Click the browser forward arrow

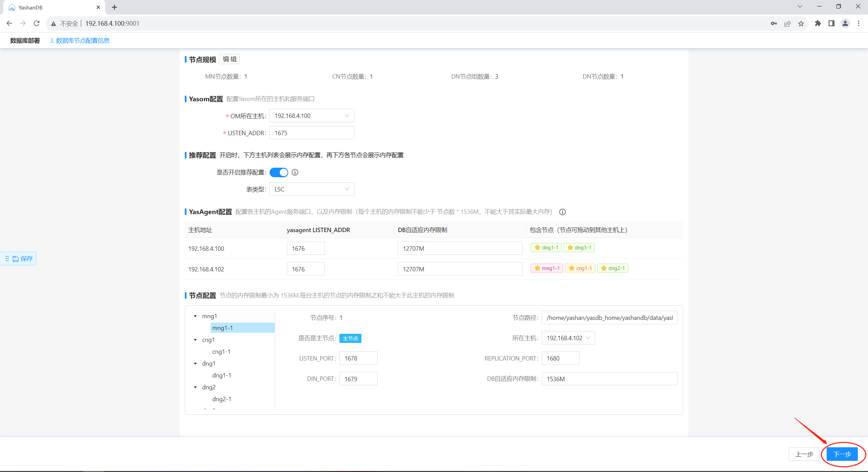tap(23, 23)
